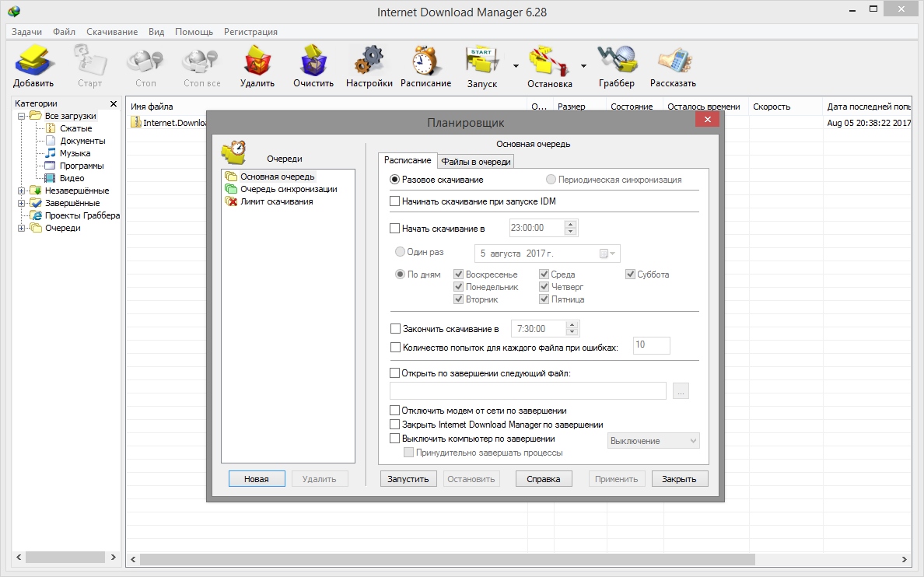This screenshot has height=577, width=924.
Task: Check the Закончить скачивание в checkbox
Action: point(395,329)
